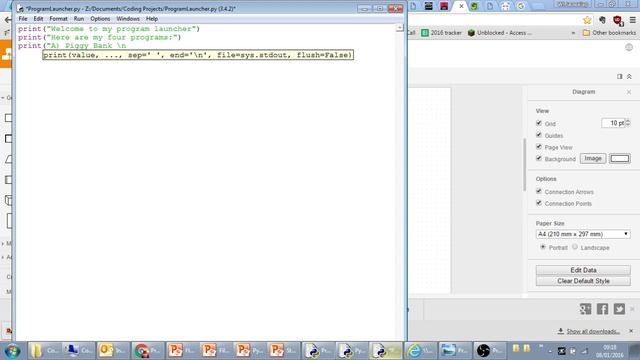
Task: Toggle the Grid checkbox in Diagram panel
Action: click(539, 123)
